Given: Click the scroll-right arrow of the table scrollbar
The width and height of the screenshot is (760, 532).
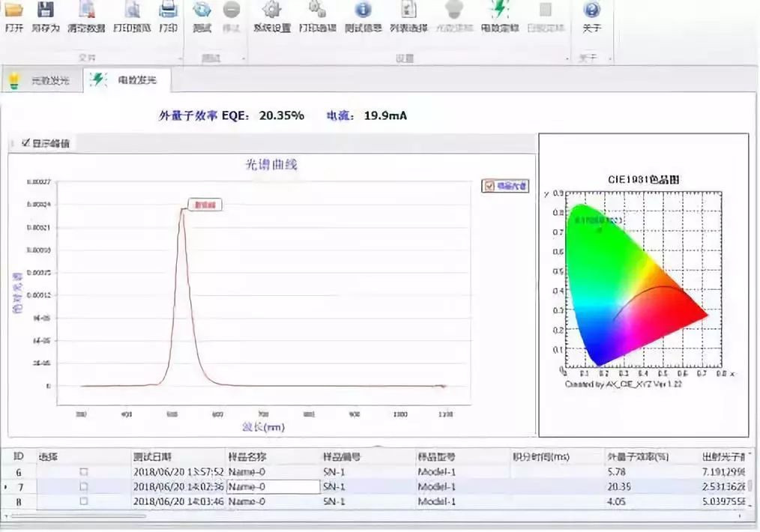Looking at the screenshot, I should [740, 516].
